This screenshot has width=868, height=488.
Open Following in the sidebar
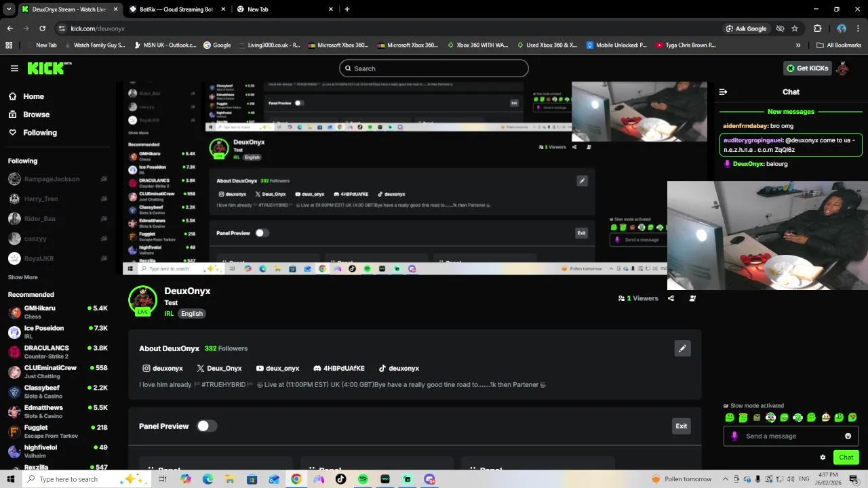pyautogui.click(x=33, y=133)
